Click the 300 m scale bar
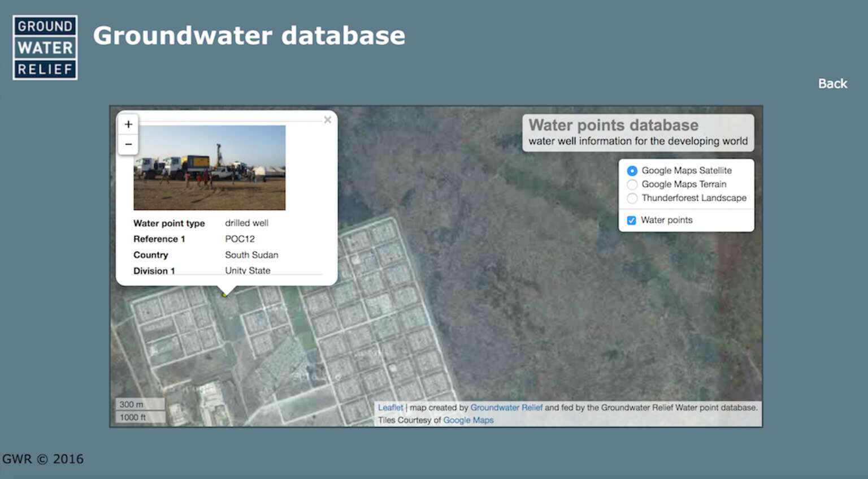868x479 pixels. (140, 404)
